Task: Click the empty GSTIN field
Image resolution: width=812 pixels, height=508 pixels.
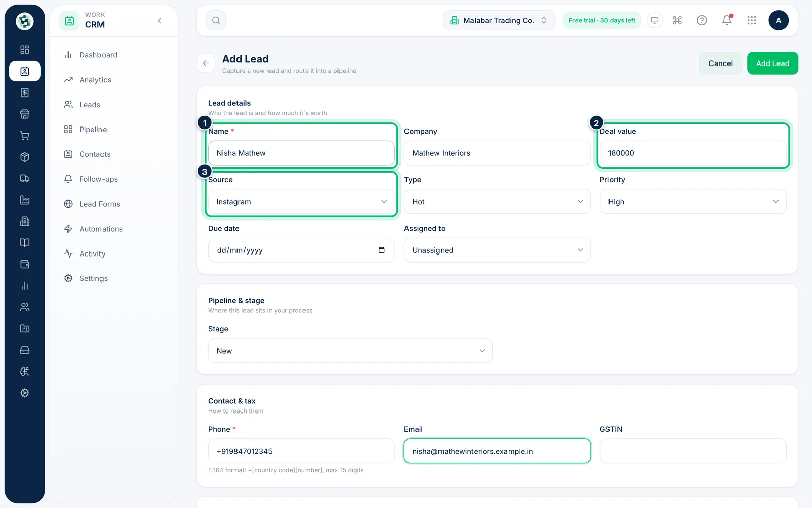Action: [x=693, y=451]
